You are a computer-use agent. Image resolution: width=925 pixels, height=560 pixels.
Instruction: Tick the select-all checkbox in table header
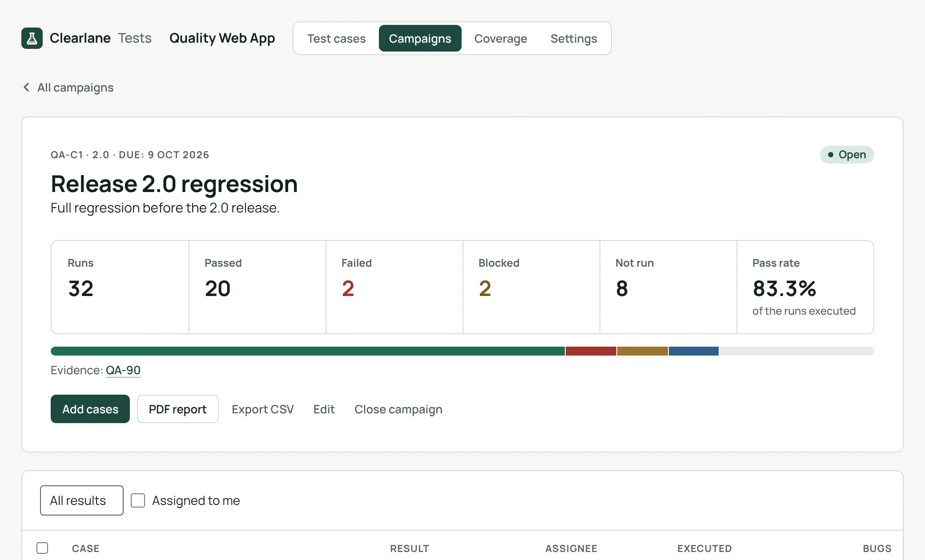42,548
